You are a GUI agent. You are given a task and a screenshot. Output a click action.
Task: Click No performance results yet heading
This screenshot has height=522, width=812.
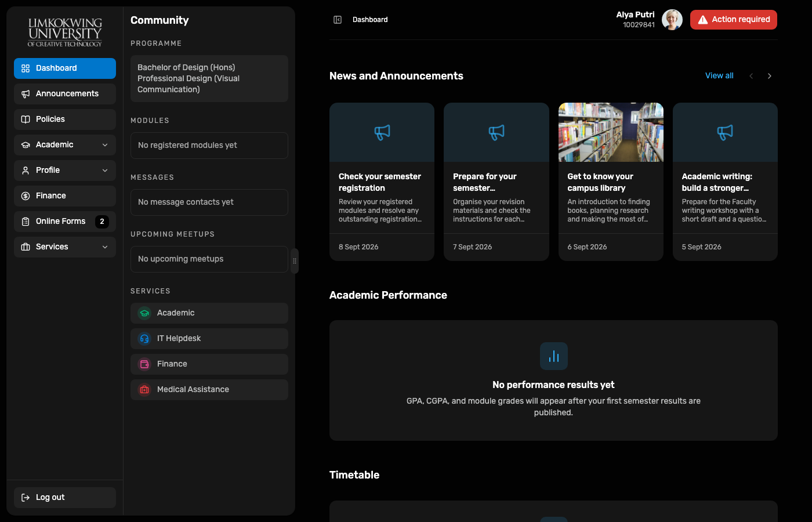click(x=553, y=385)
